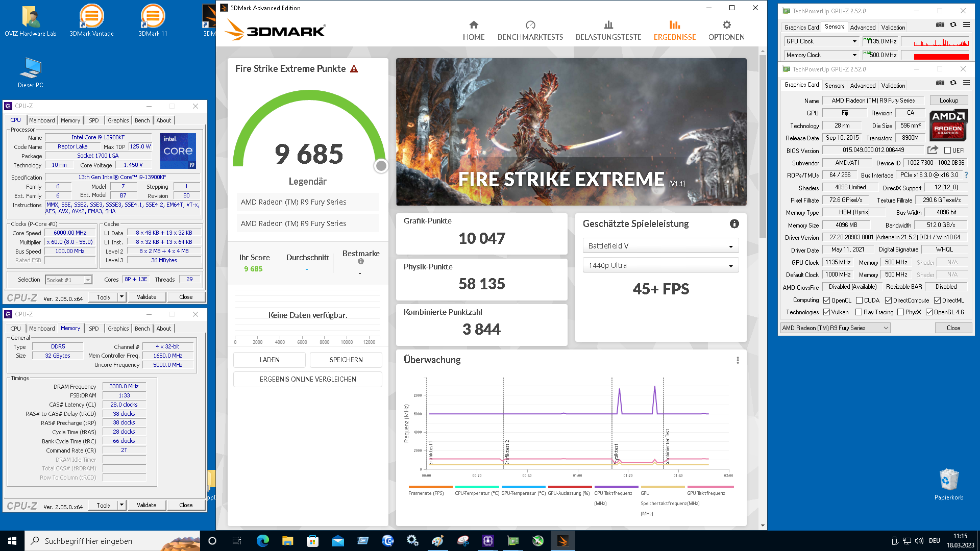The image size is (980, 551).
Task: Launch Microsoft Edge from taskbar
Action: click(263, 541)
